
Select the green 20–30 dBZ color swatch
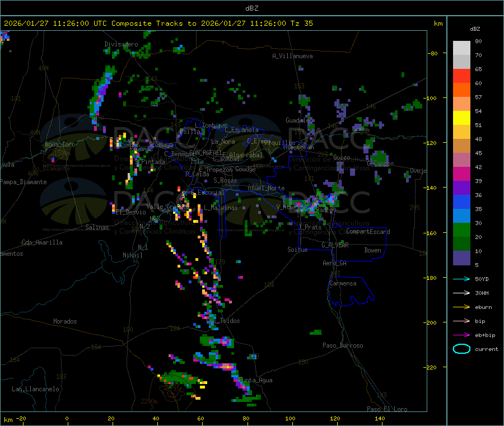click(x=461, y=230)
